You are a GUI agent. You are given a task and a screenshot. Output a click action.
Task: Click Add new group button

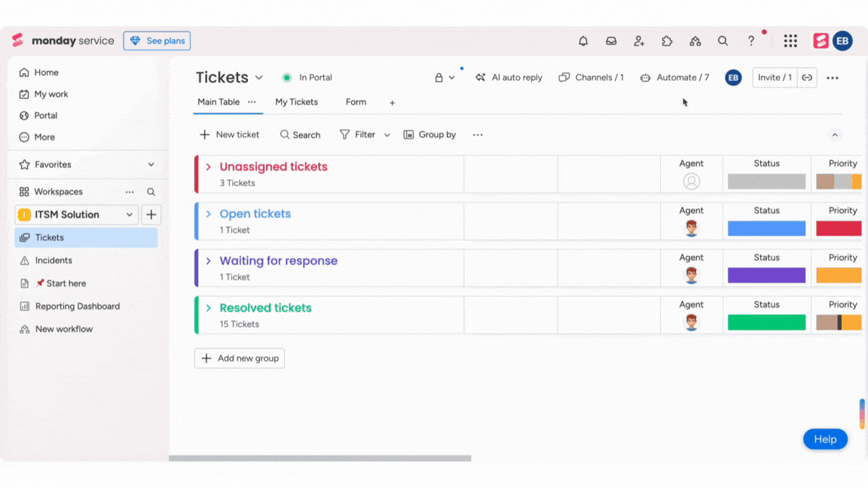240,358
